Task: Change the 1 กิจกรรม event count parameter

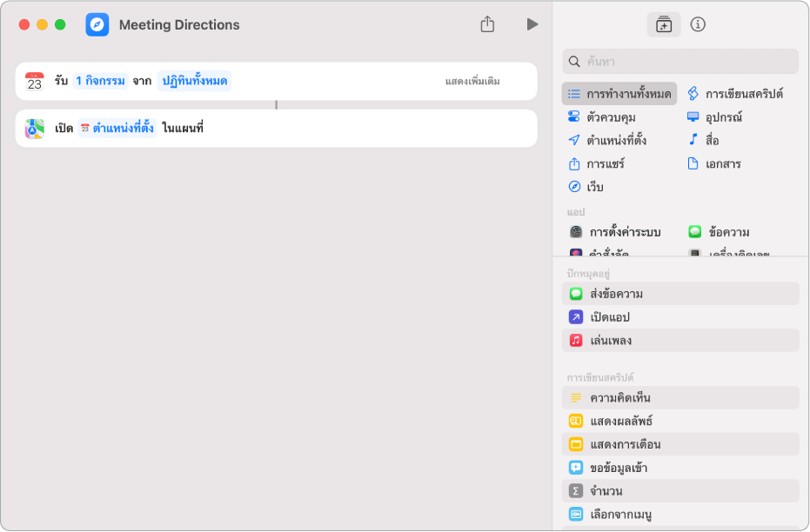Action: coord(100,81)
